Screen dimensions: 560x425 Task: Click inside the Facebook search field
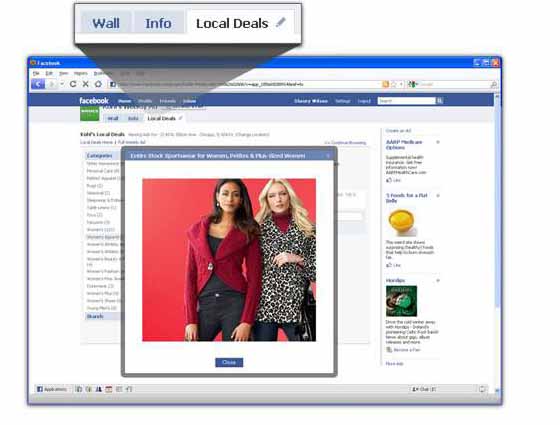click(407, 101)
